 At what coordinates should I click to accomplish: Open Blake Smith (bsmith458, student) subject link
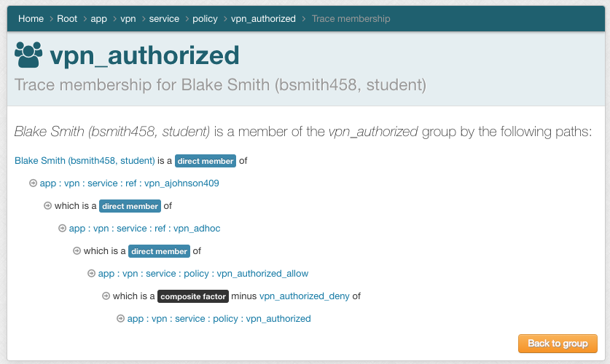click(x=85, y=161)
